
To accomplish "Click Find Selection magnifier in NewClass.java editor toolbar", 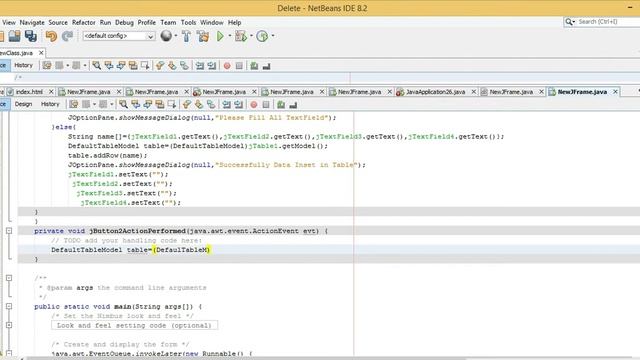I will [x=96, y=66].
